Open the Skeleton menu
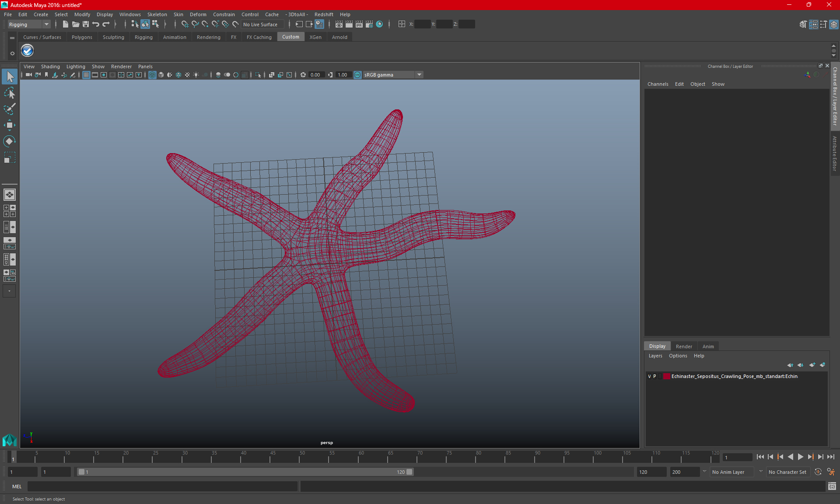Viewport: 840px width, 504px height. click(157, 14)
